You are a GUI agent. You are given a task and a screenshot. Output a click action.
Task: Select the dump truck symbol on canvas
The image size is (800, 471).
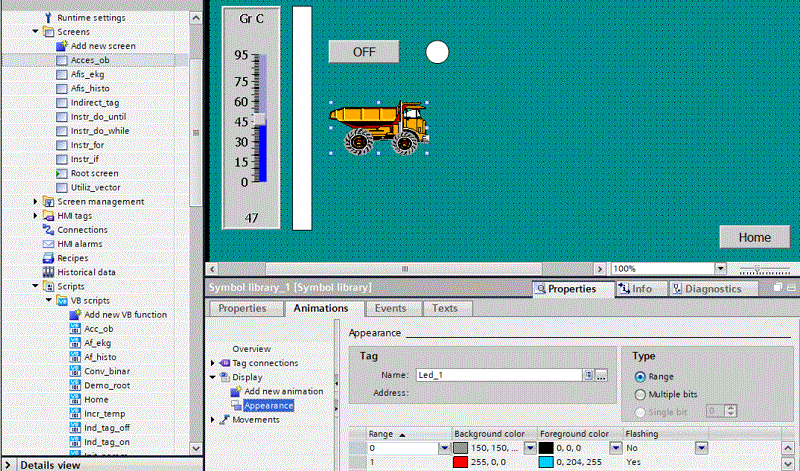click(379, 128)
